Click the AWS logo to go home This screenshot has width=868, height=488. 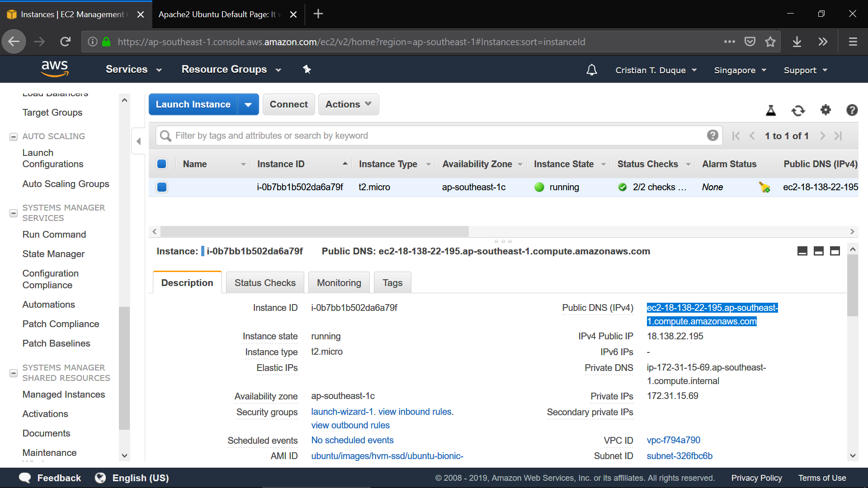(54, 69)
